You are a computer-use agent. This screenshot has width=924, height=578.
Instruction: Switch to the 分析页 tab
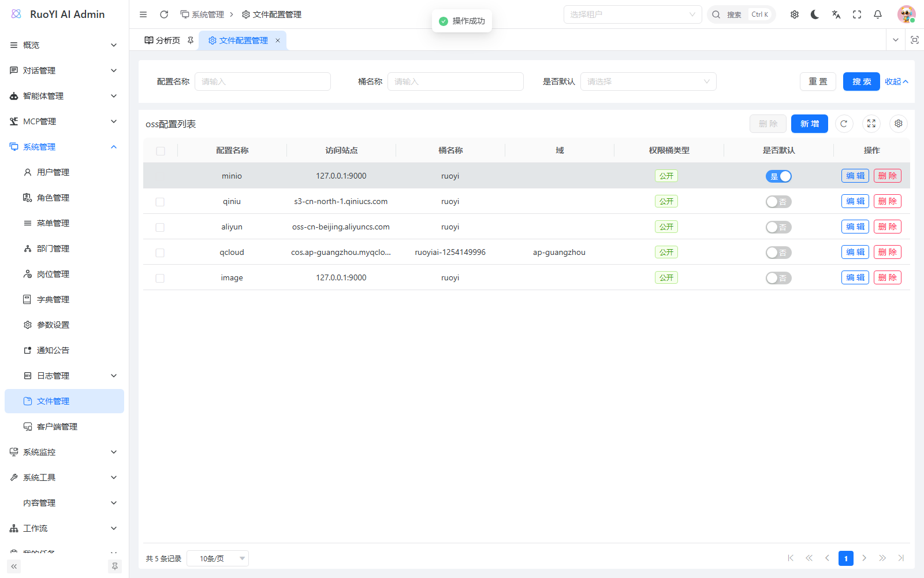(163, 40)
